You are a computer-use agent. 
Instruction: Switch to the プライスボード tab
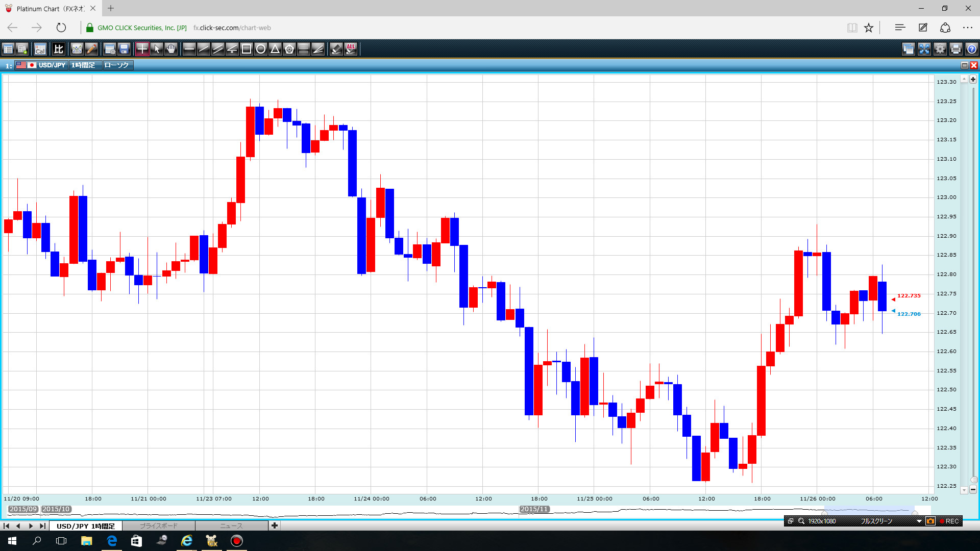click(159, 525)
